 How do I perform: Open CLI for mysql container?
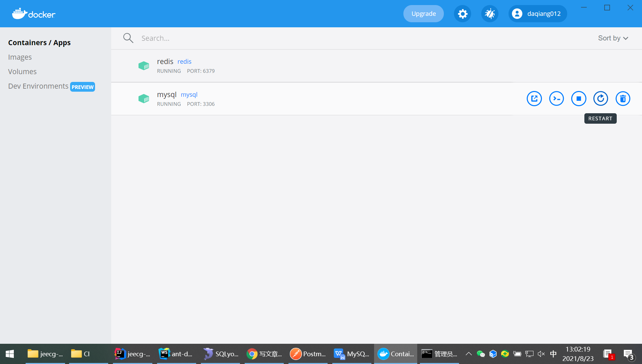coord(556,99)
